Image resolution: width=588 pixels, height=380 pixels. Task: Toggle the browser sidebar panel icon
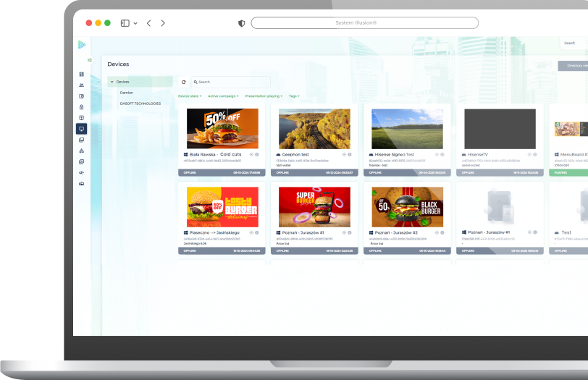[125, 23]
